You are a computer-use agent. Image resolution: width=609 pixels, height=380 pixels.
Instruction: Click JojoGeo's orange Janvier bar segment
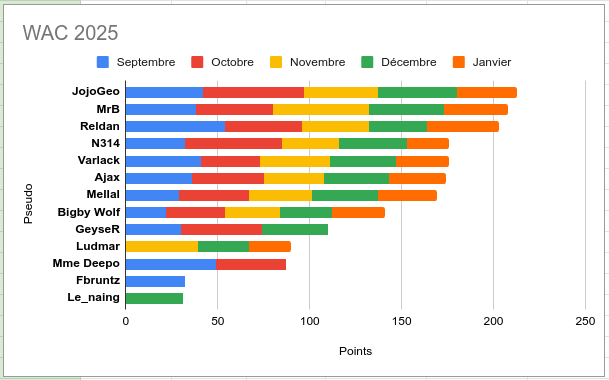coord(487,92)
